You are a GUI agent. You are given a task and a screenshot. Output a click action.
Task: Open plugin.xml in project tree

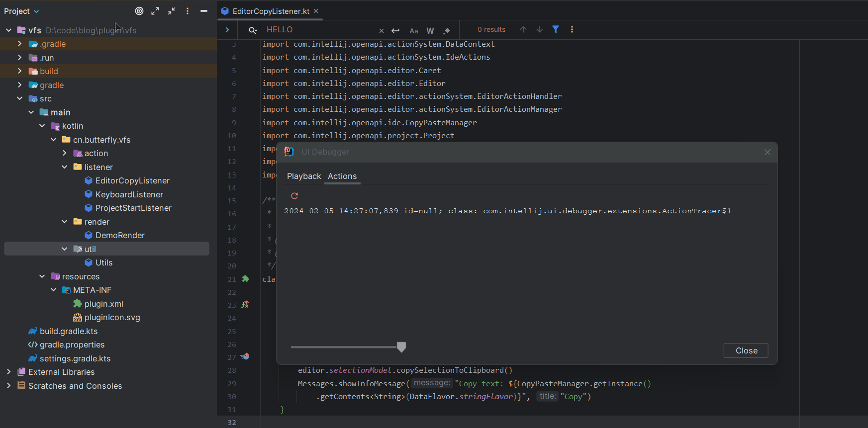click(103, 304)
